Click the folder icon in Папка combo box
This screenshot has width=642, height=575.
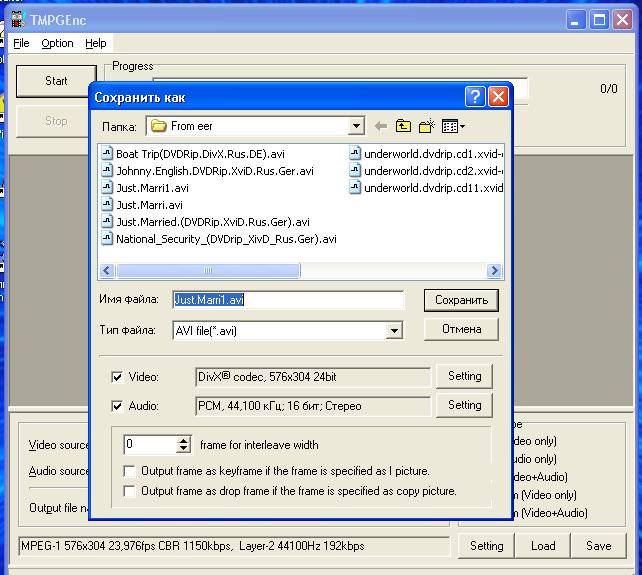[158, 126]
